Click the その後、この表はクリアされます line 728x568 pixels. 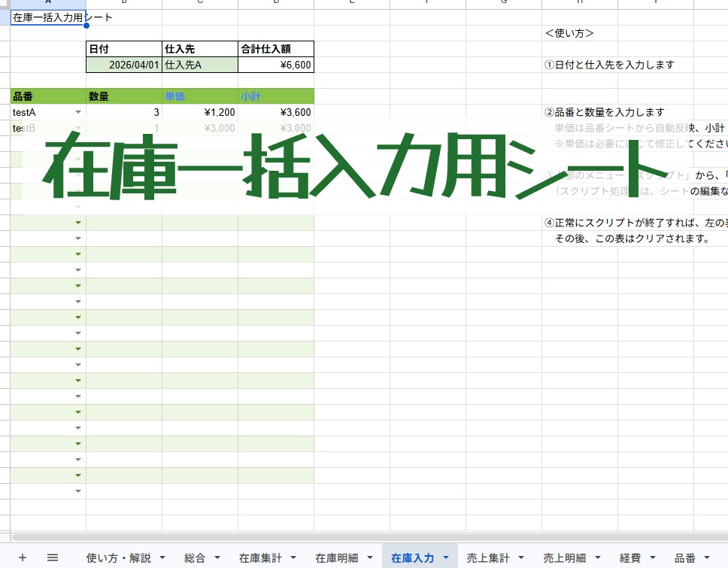tap(632, 238)
